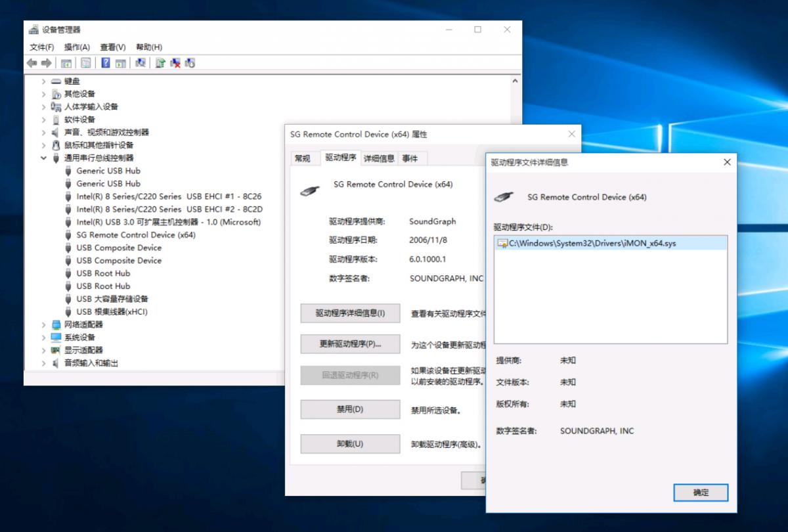This screenshot has width=788, height=532.
Task: Go back with the toolbar Back arrow
Action: point(32,63)
